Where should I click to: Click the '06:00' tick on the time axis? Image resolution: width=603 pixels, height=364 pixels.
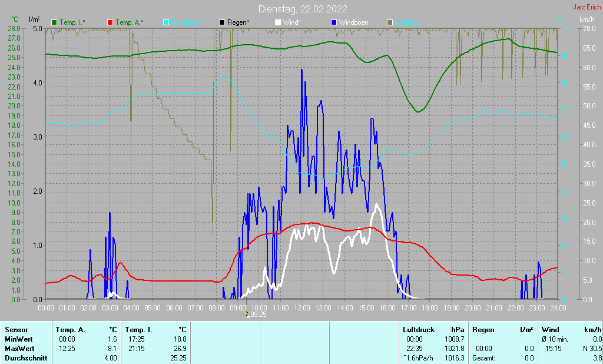(x=174, y=308)
